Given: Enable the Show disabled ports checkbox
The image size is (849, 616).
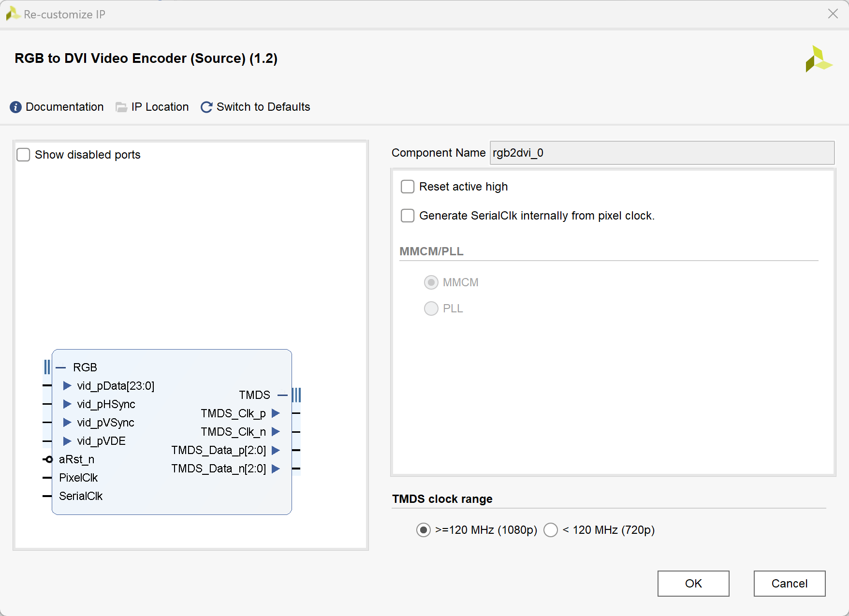Looking at the screenshot, I should (x=24, y=155).
